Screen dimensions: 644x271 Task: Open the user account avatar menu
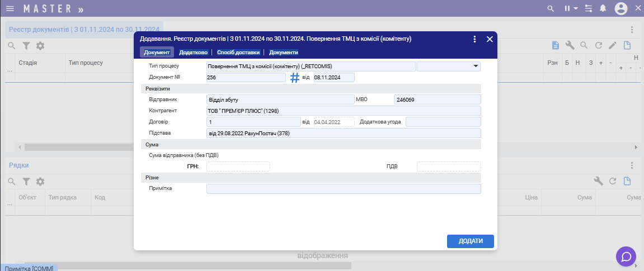(x=621, y=8)
